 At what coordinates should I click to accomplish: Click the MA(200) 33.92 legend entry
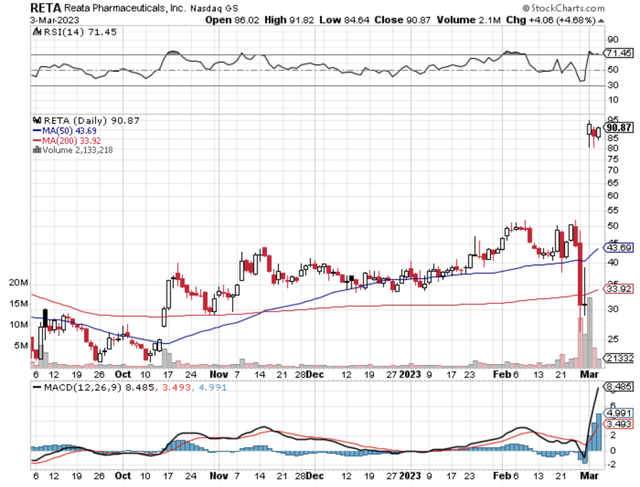[x=67, y=140]
